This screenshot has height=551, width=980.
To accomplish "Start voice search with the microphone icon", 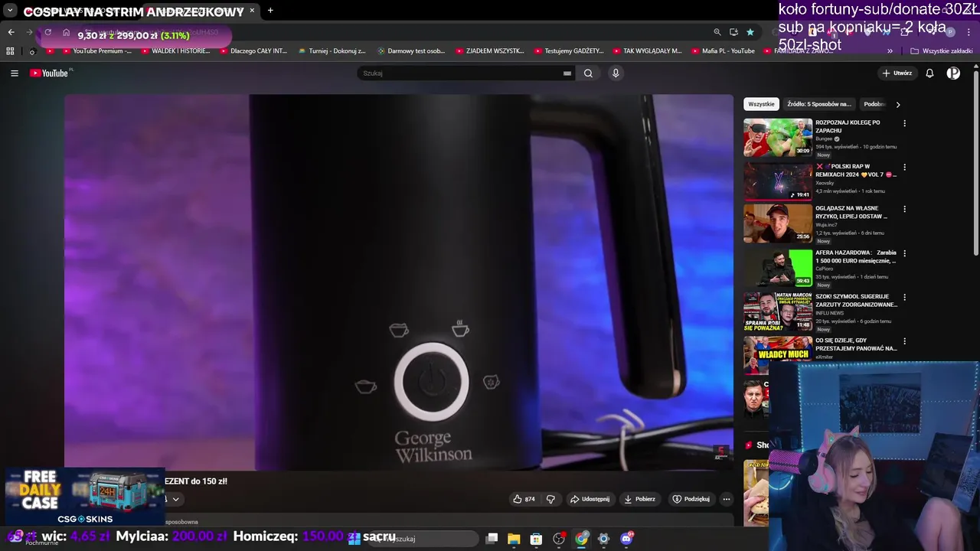I will coord(616,73).
